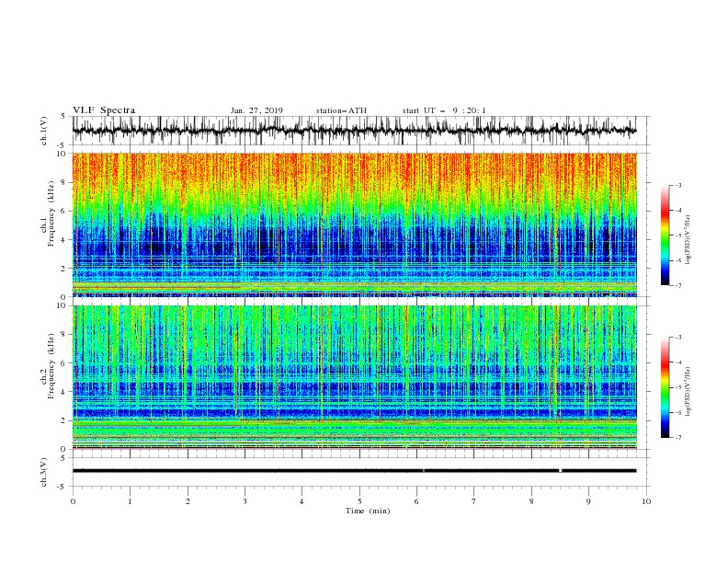
Task: Click the "6" frequency tick of ch.1 spectrogram
Action: [64, 211]
